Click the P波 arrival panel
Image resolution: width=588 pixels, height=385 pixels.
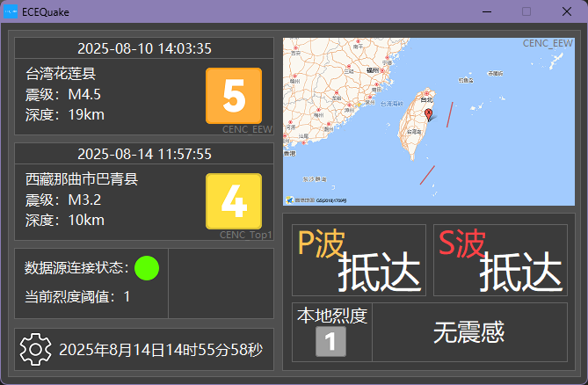point(359,260)
